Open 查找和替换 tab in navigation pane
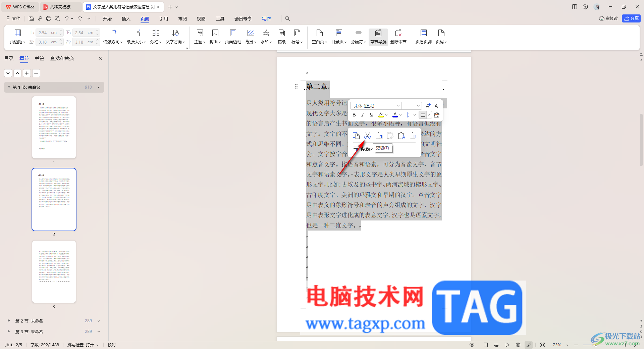The image size is (644, 349). click(x=62, y=58)
